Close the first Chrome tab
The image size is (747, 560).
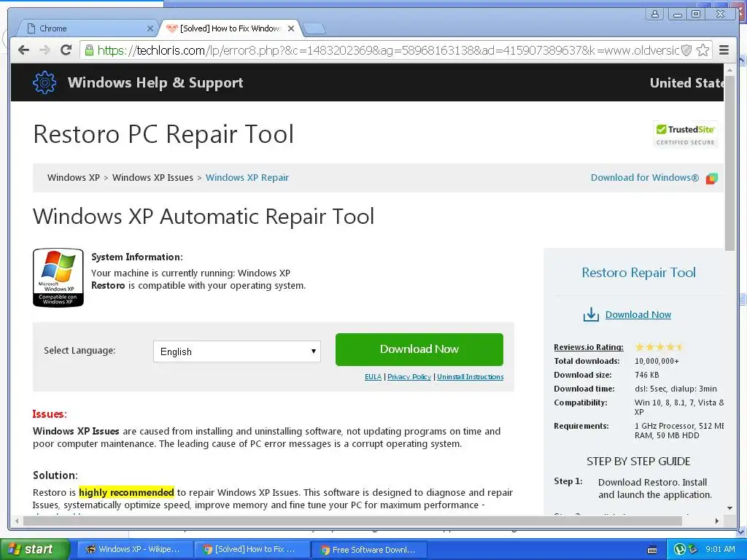(150, 28)
